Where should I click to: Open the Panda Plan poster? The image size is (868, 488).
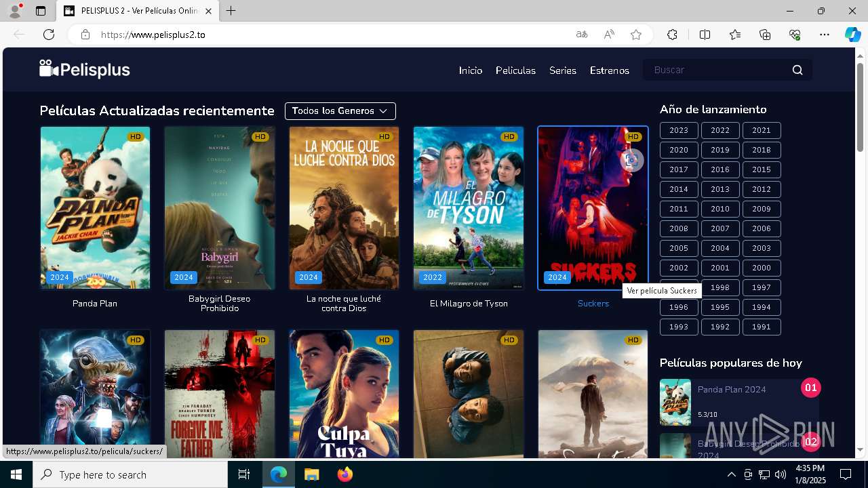coord(95,208)
